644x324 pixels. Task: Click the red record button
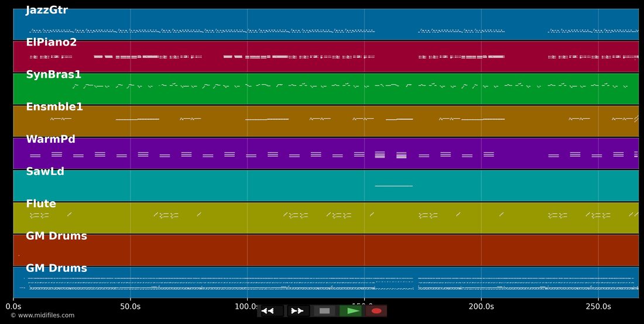pos(376,311)
